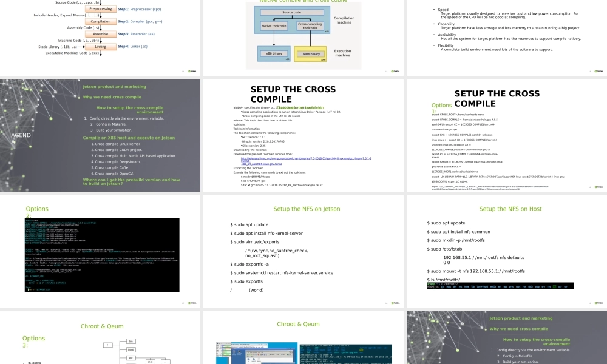The height and width of the screenshot is (364, 607).
Task: Click the 'Step 1: Preprocessor (cpp)' label
Action: pyautogui.click(x=140, y=9)
